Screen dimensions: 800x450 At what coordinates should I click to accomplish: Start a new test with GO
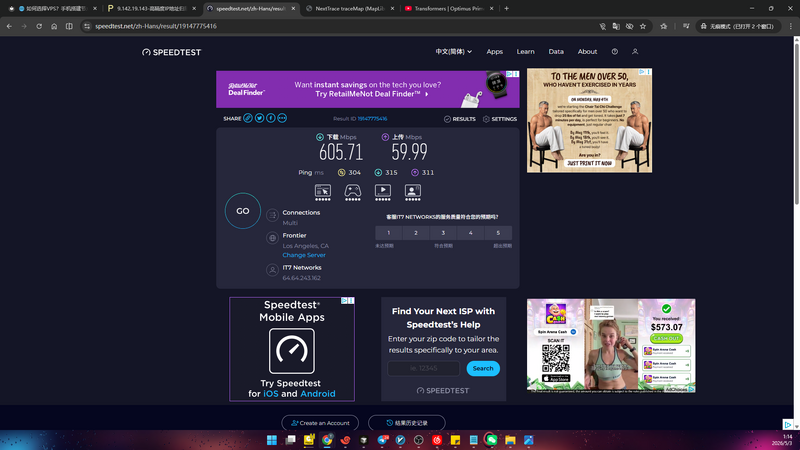tap(243, 211)
